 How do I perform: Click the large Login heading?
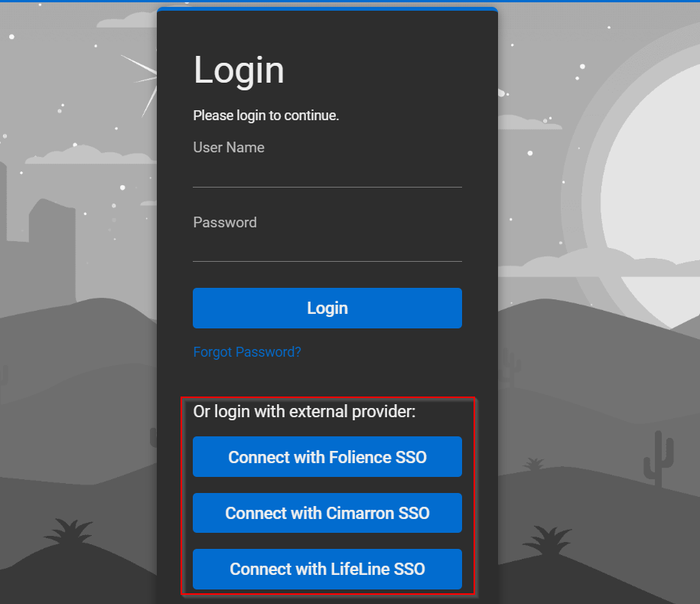coord(239,70)
